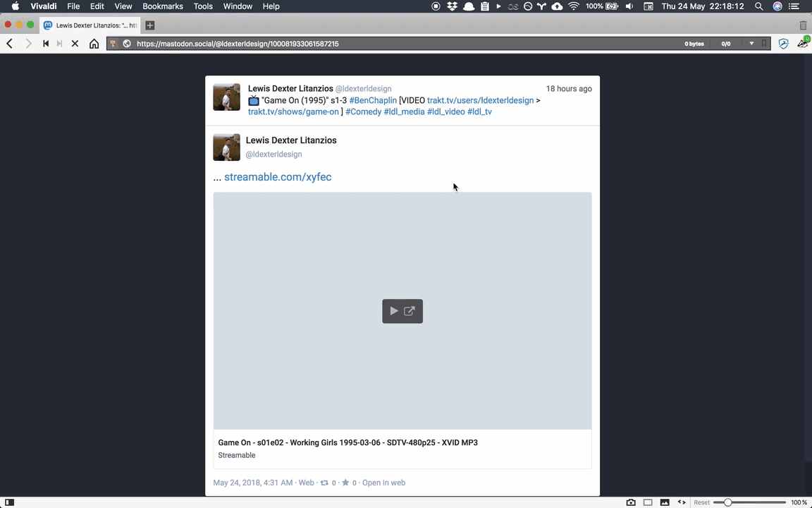
Task: Click the fast forward navigation button
Action: click(59, 44)
